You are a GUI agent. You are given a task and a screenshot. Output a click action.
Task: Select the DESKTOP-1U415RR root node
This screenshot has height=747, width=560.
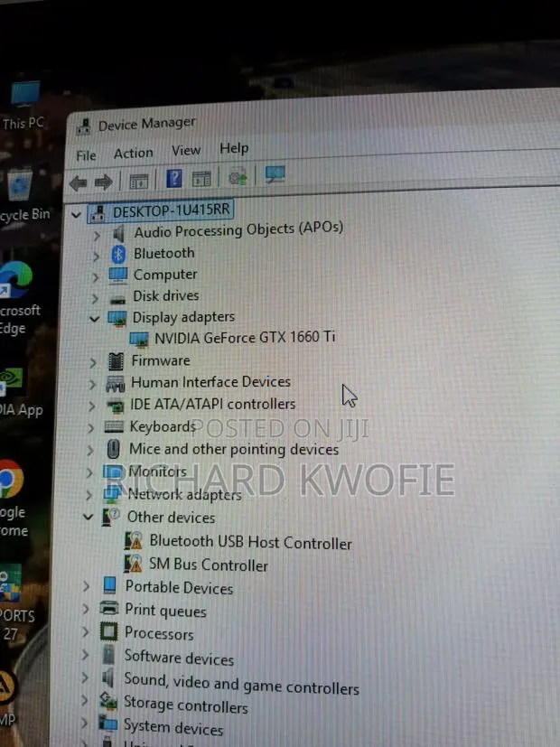pos(171,210)
